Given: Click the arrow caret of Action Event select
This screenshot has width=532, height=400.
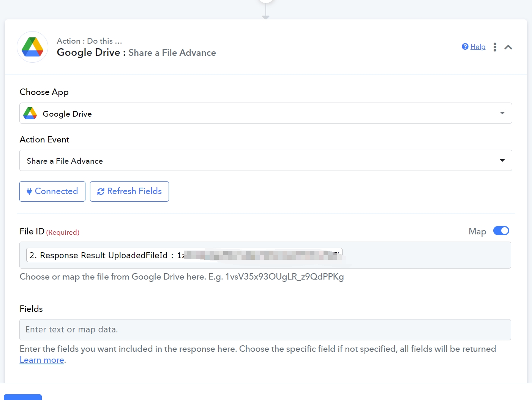Looking at the screenshot, I should (502, 160).
